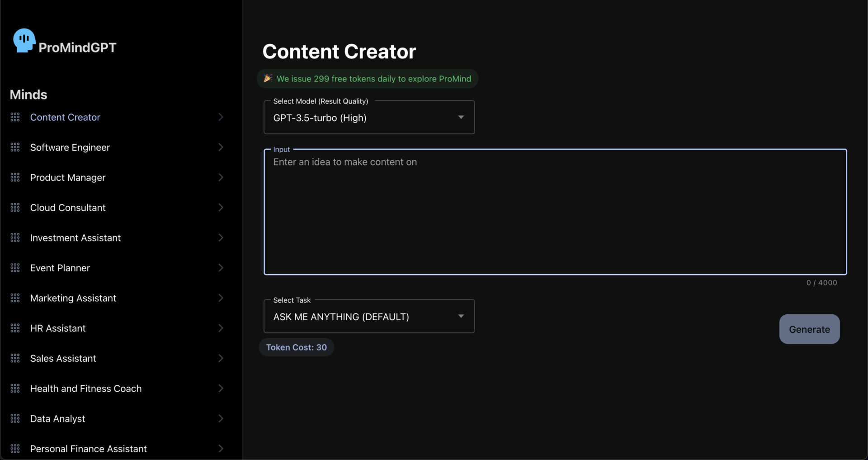Viewport: 868px width, 460px height.
Task: Focus the idea Input text area
Action: tap(555, 212)
